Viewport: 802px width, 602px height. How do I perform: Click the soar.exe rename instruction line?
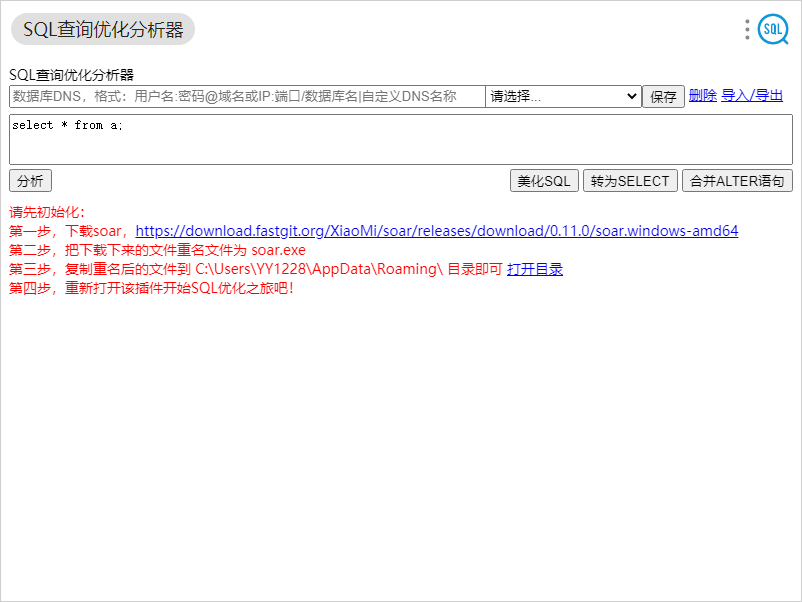click(158, 250)
